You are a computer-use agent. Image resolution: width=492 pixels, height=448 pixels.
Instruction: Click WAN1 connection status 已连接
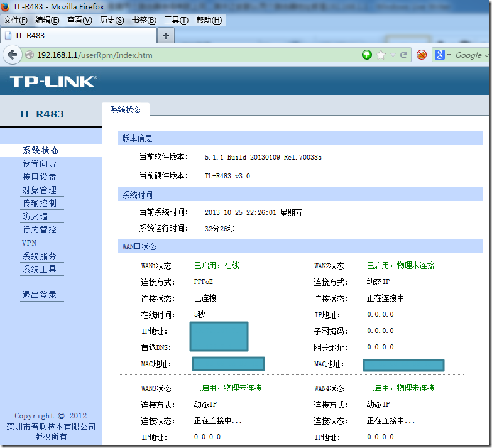click(205, 298)
